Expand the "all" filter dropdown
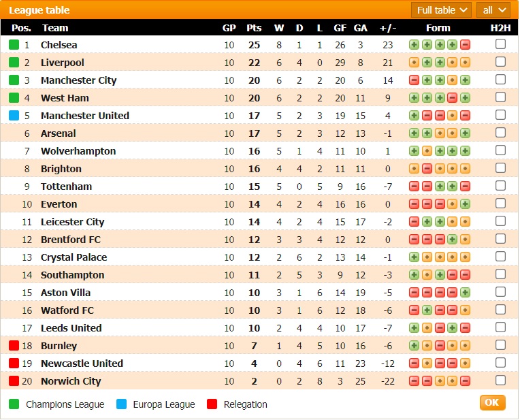 click(493, 10)
